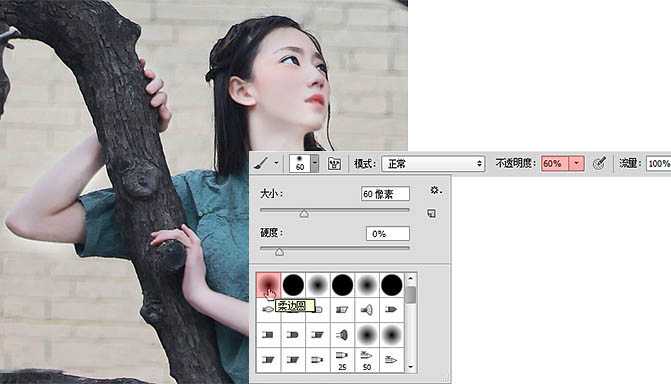Click the 流量 flow field showing 100%
This screenshot has width=671, height=384.
[658, 164]
